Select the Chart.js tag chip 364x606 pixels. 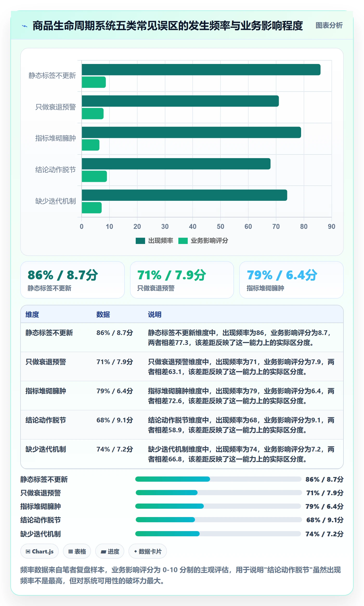pos(40,551)
